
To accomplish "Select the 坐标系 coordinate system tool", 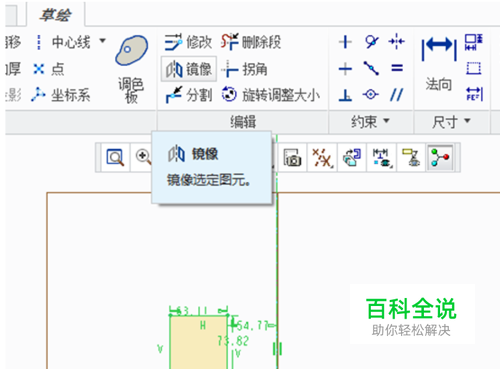I will 61,95.
